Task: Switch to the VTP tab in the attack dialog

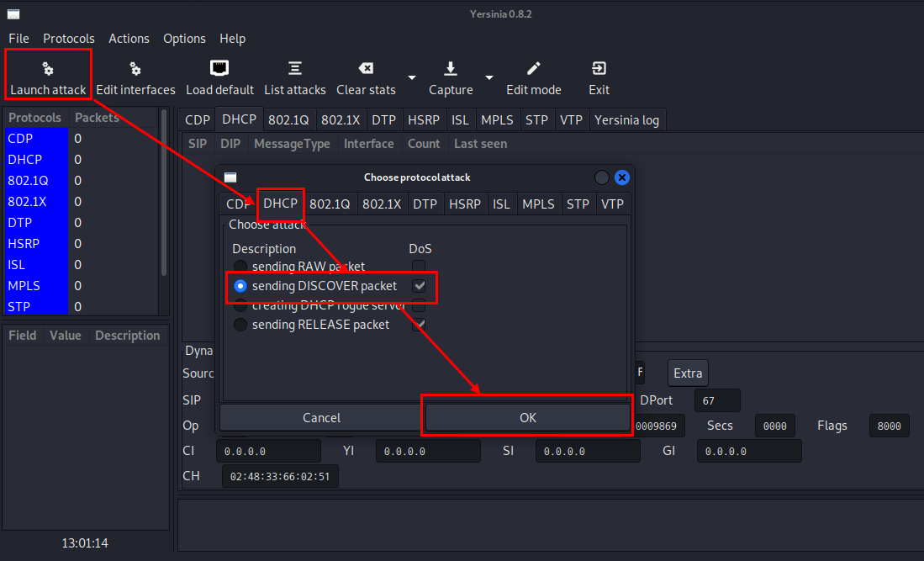Action: 612,204
